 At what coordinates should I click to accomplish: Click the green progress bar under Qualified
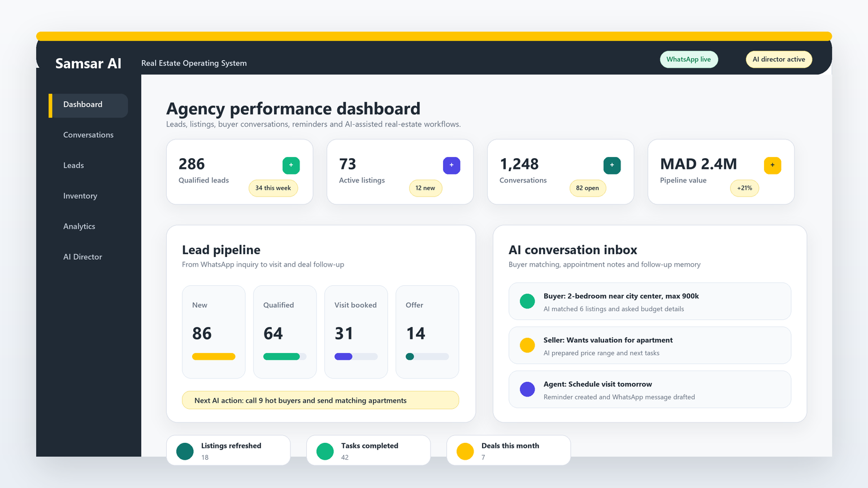(x=281, y=356)
